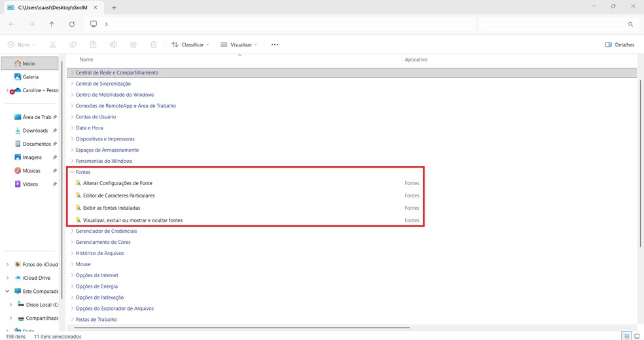Expand the Caroline – Pessoal tree node
The height and width of the screenshot is (340, 644).
tap(7, 90)
